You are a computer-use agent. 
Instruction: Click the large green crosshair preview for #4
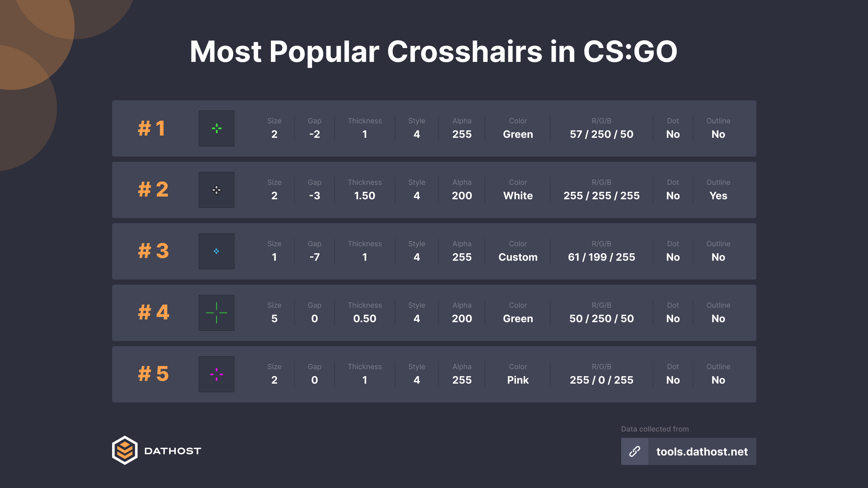point(216,313)
